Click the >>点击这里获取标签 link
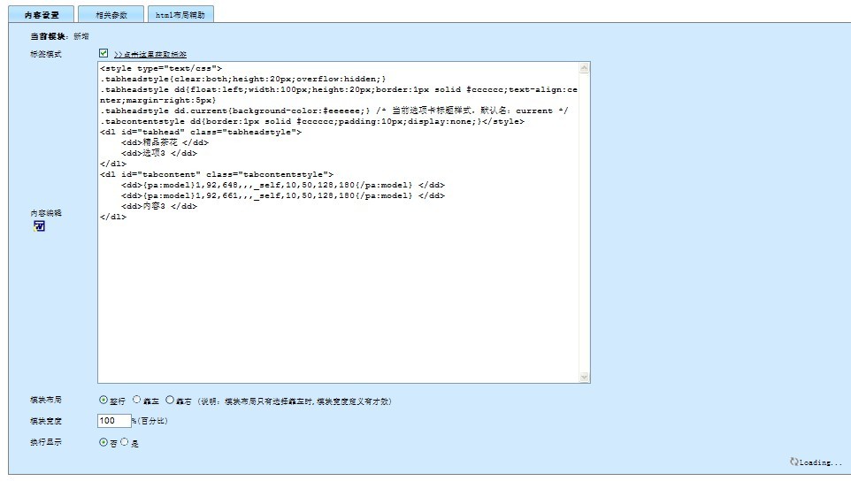 click(150, 55)
